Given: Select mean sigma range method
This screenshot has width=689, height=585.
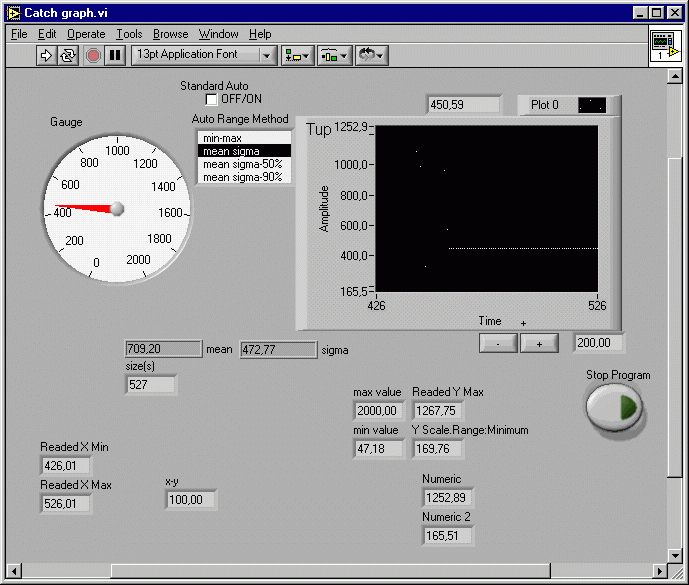Looking at the screenshot, I should point(244,151).
